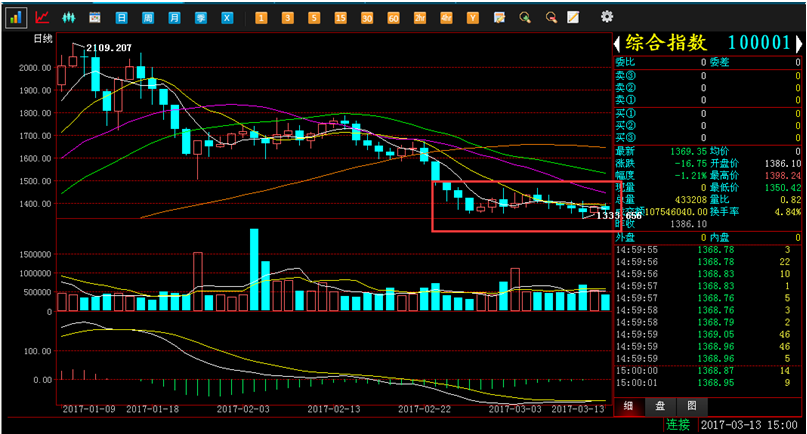This screenshot has width=807, height=434.
Task: Click date label 2017-03-03 on axis
Action: pyautogui.click(x=515, y=409)
